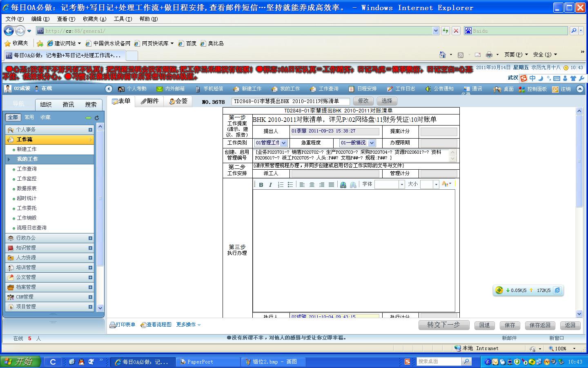588x368 pixels.
Task: Select the 常用 menu filter
Action: click(29, 117)
